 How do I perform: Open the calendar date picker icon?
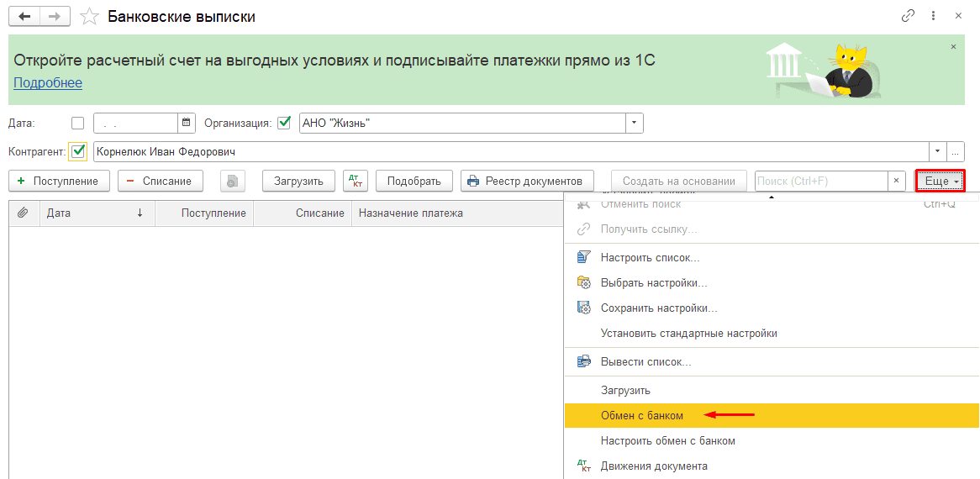coord(187,123)
